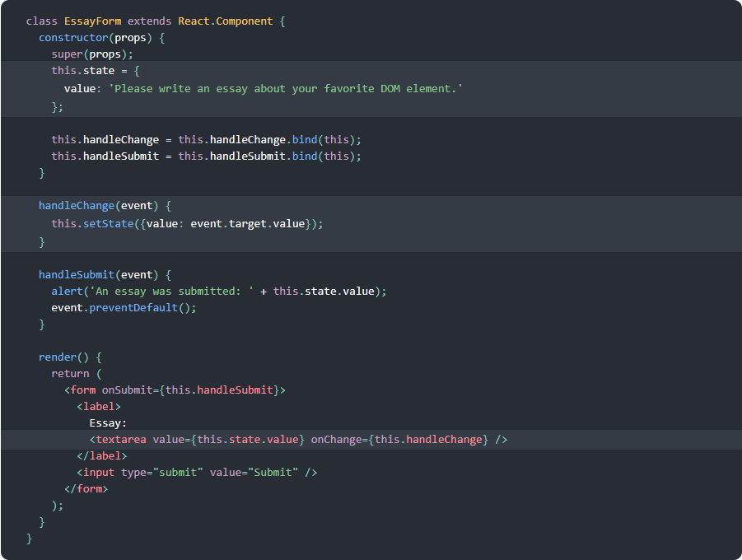Image resolution: width=742 pixels, height=560 pixels.
Task: Click the 'class EssayForm extends React.Component' line
Action: coord(156,21)
